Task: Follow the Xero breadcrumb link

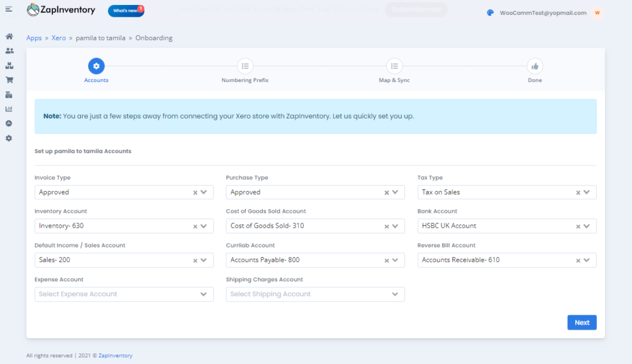Action: pyautogui.click(x=59, y=38)
